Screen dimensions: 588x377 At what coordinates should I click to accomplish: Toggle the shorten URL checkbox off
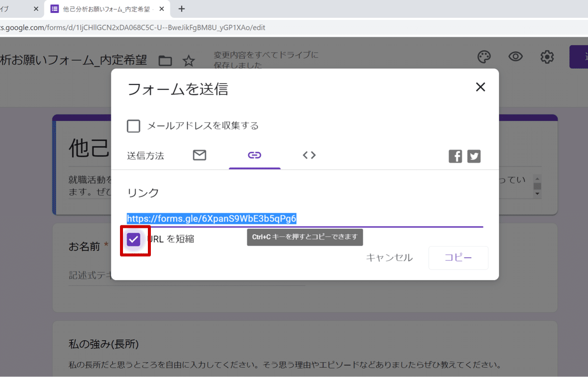point(133,239)
